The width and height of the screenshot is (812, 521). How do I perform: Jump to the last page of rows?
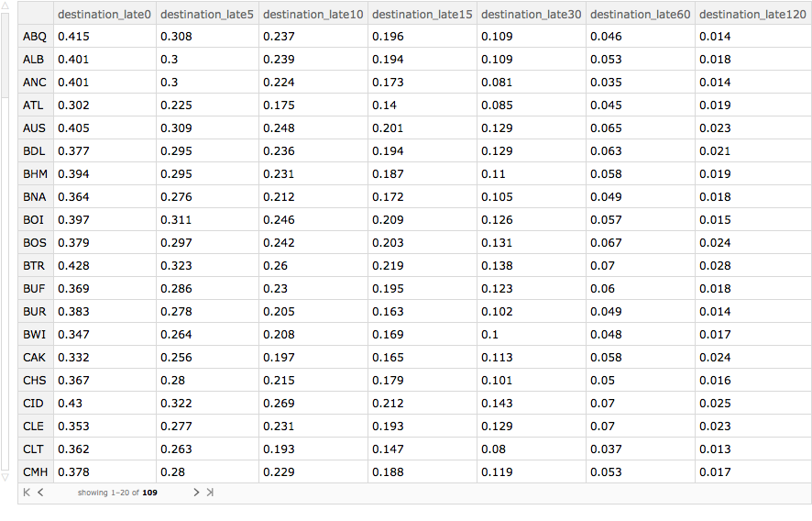tap(210, 493)
